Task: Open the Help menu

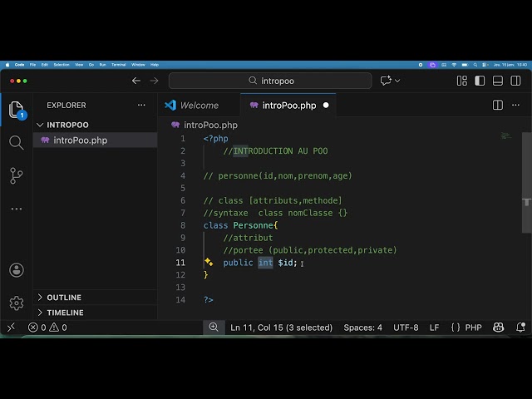Action: click(x=155, y=65)
